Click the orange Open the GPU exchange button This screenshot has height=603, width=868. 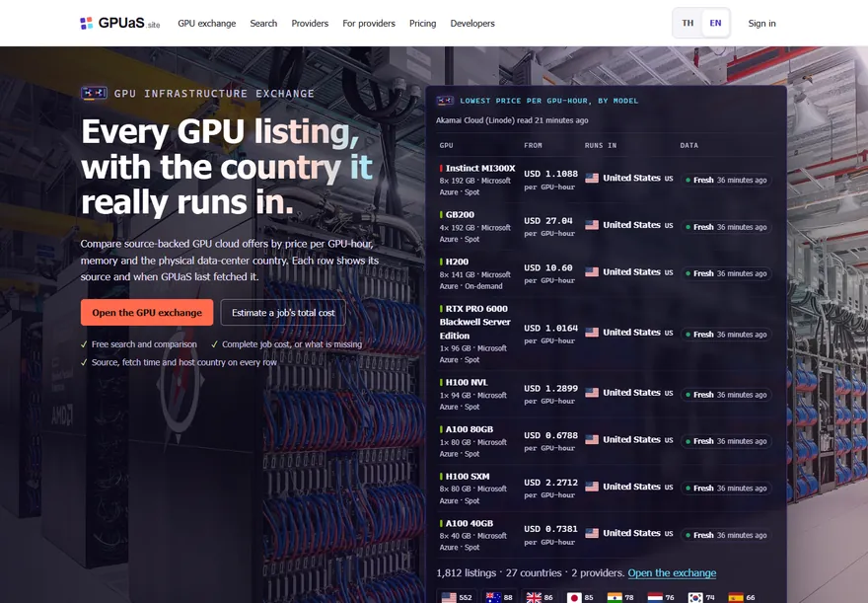(147, 312)
